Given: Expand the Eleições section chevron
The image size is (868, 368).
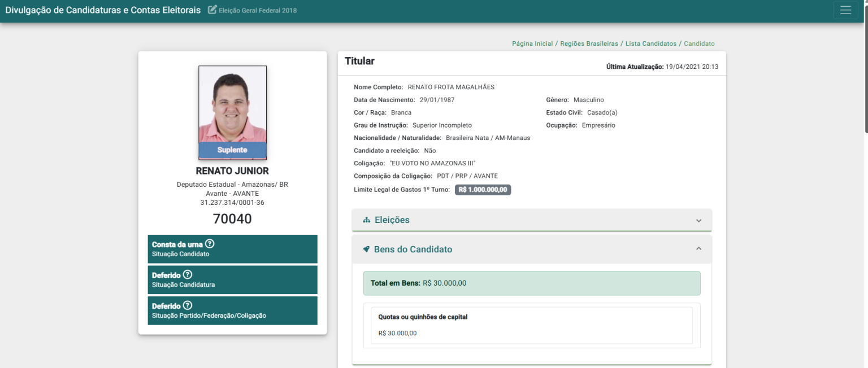Looking at the screenshot, I should point(698,220).
